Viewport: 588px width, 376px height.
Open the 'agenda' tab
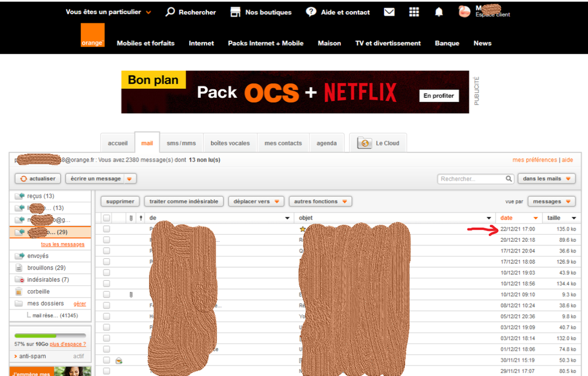pyautogui.click(x=326, y=143)
